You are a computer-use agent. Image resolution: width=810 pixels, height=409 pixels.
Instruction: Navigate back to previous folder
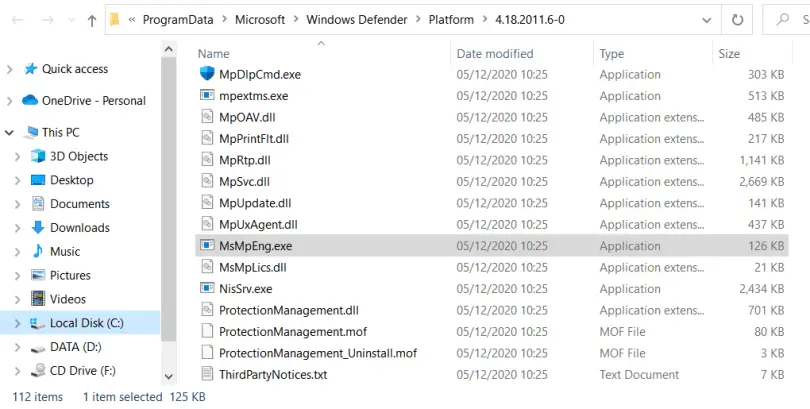coord(17,20)
